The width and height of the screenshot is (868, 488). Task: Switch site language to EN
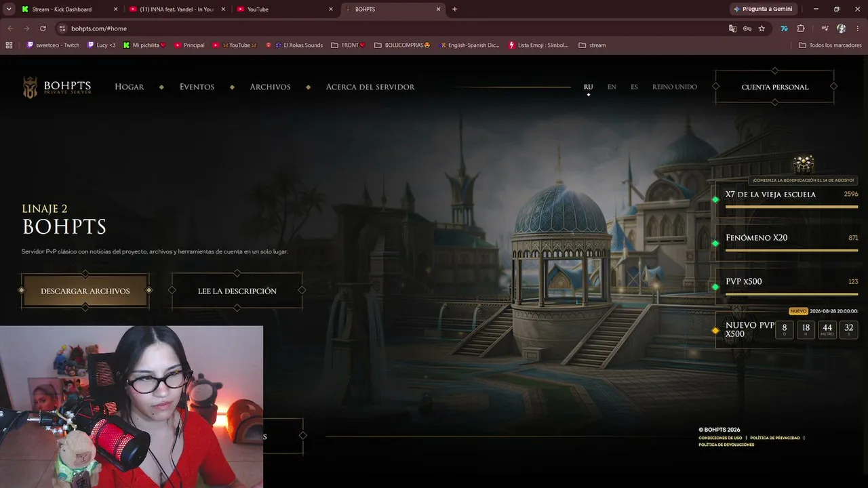tap(612, 87)
